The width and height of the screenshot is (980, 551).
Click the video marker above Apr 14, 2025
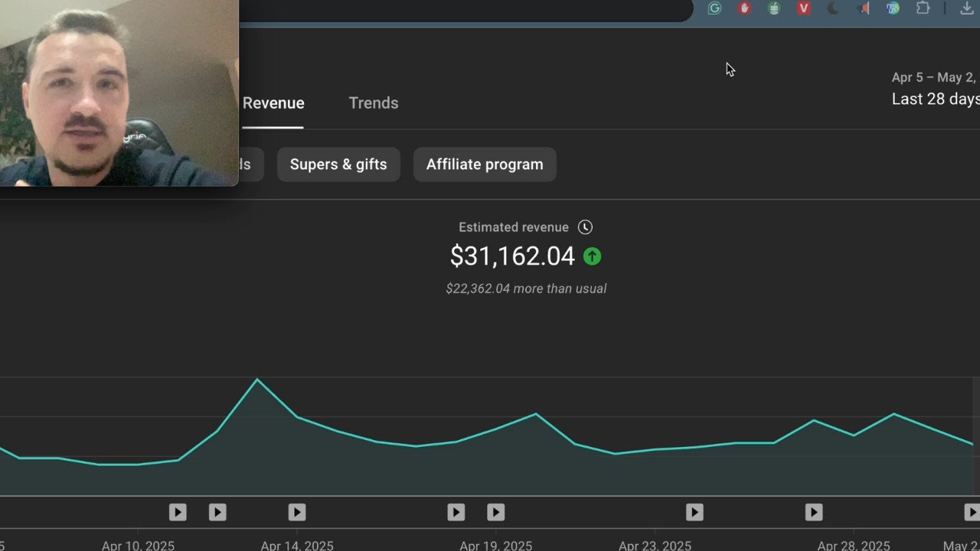pos(297,512)
